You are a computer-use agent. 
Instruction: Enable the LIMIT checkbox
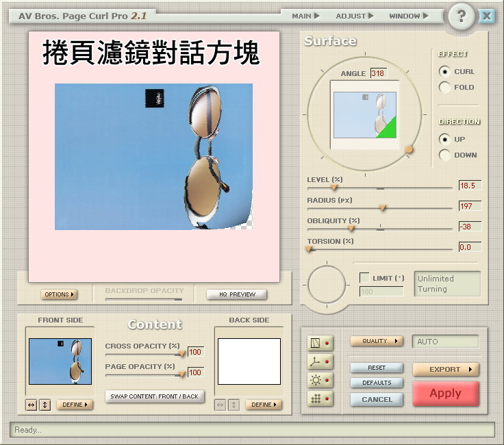point(364,277)
